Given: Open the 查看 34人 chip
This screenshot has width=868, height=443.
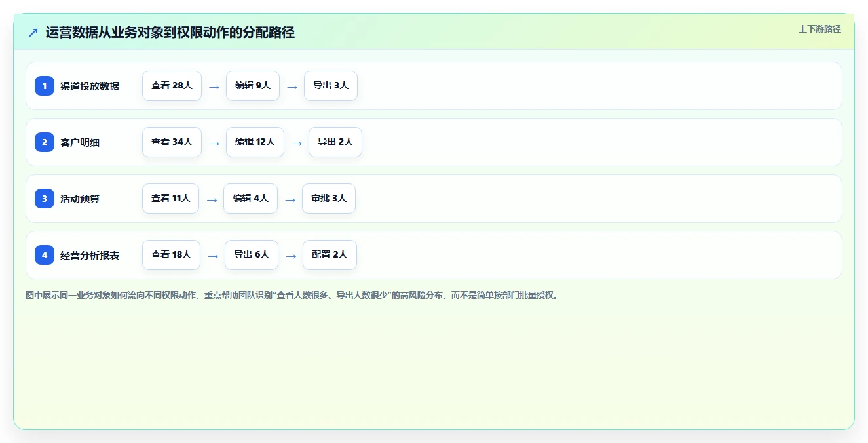Looking at the screenshot, I should click(x=172, y=142).
